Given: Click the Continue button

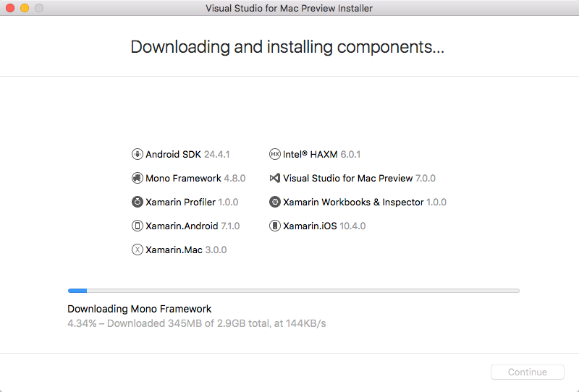Looking at the screenshot, I should click(528, 372).
